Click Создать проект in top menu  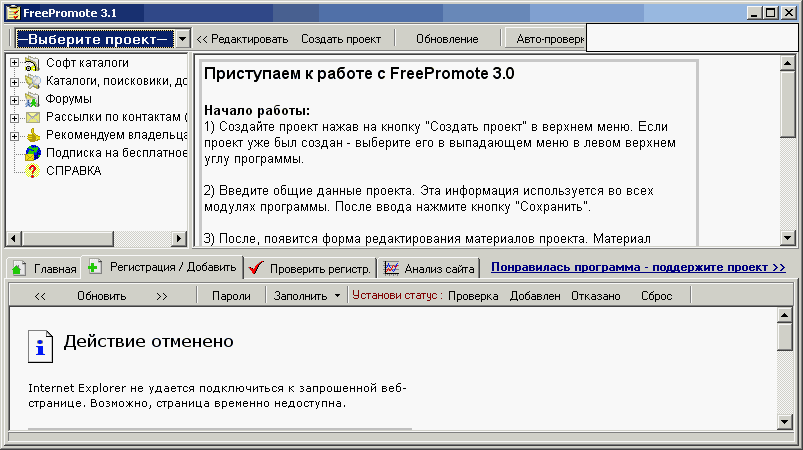[341, 39]
